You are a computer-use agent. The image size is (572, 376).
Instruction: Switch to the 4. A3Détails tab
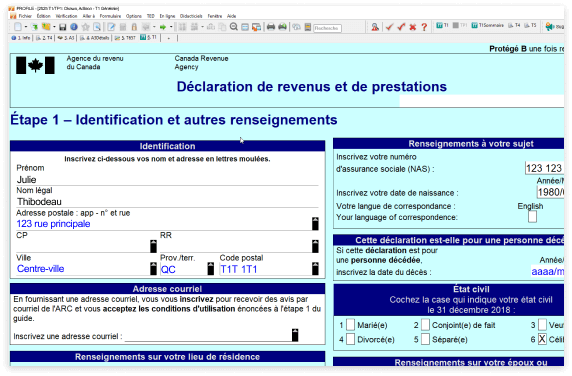pos(94,38)
